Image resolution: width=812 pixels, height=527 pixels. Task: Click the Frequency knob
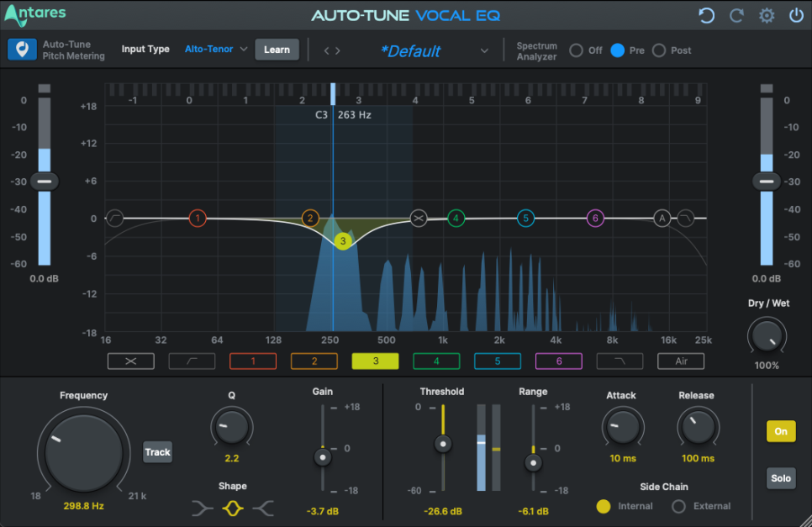pos(83,452)
